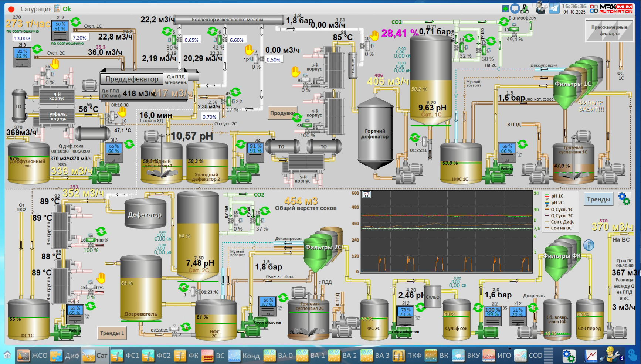Screen dimensions: 641x364
Task: Toggle manual-mode hand on valve 10 near 85 °C
Action: (374, 35)
